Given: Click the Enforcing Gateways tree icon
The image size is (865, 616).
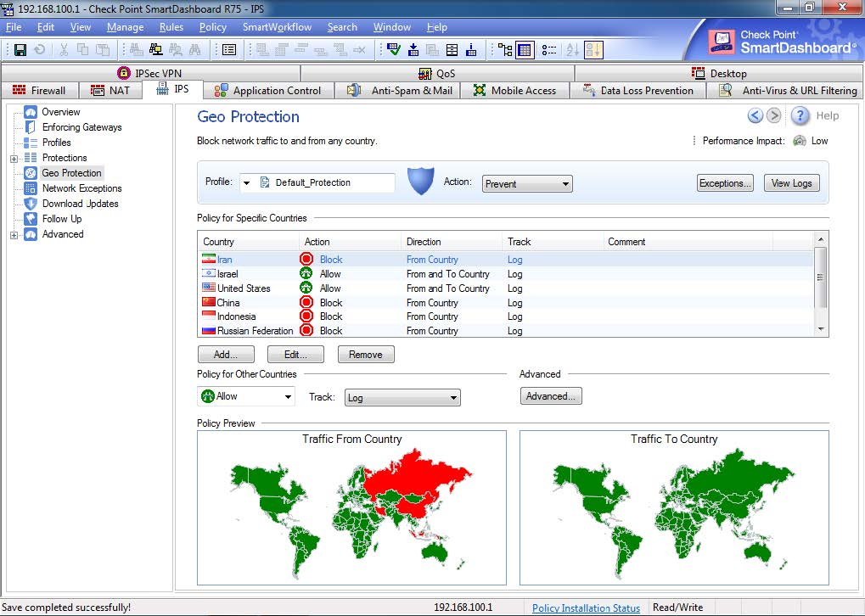Looking at the screenshot, I should tap(31, 127).
